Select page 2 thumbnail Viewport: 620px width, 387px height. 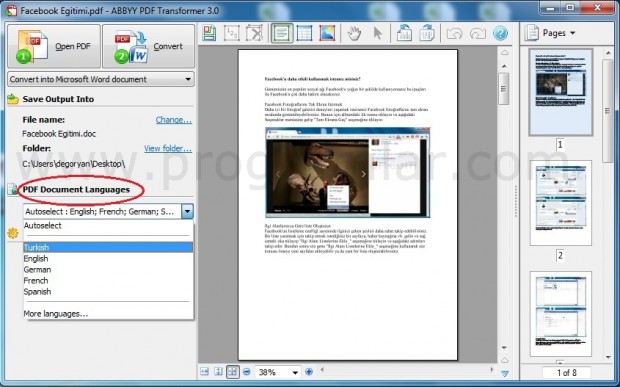(x=561, y=203)
